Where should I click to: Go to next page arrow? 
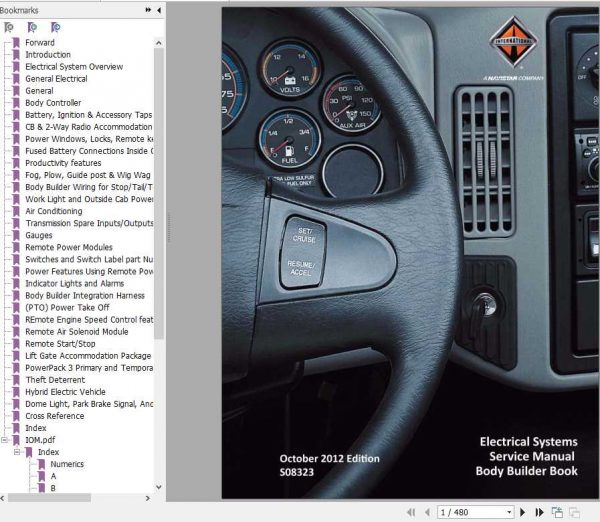click(522, 512)
